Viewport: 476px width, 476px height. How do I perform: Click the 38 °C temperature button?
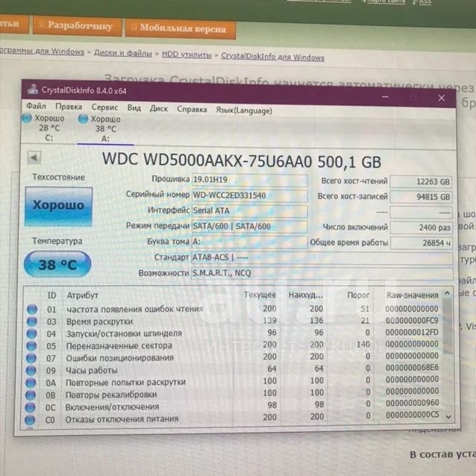coord(57,264)
